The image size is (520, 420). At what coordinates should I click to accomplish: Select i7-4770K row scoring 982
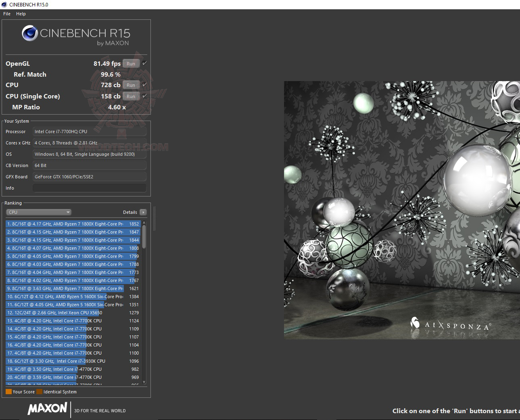coord(73,369)
